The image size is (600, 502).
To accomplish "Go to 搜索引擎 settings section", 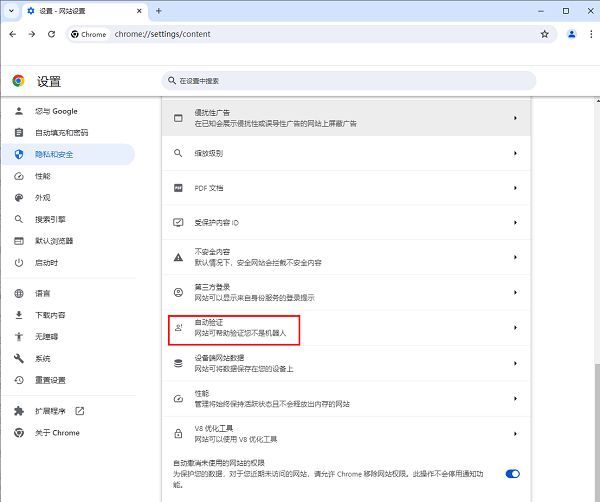I will [x=50, y=219].
